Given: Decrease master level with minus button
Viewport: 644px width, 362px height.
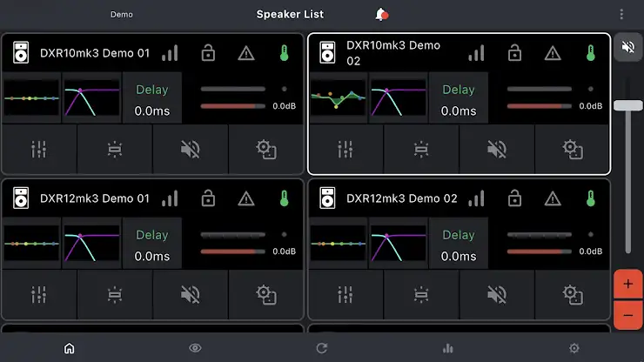Looking at the screenshot, I should (628, 316).
